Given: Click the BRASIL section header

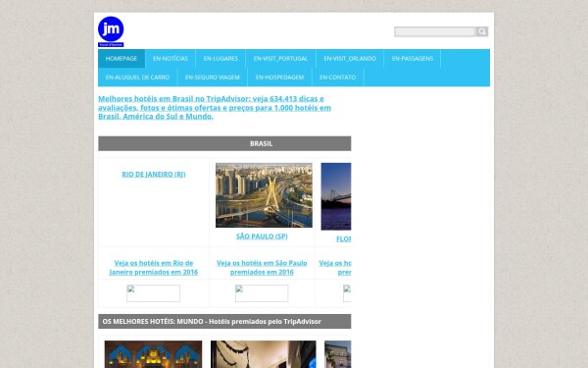Looking at the screenshot, I should click(x=224, y=143).
